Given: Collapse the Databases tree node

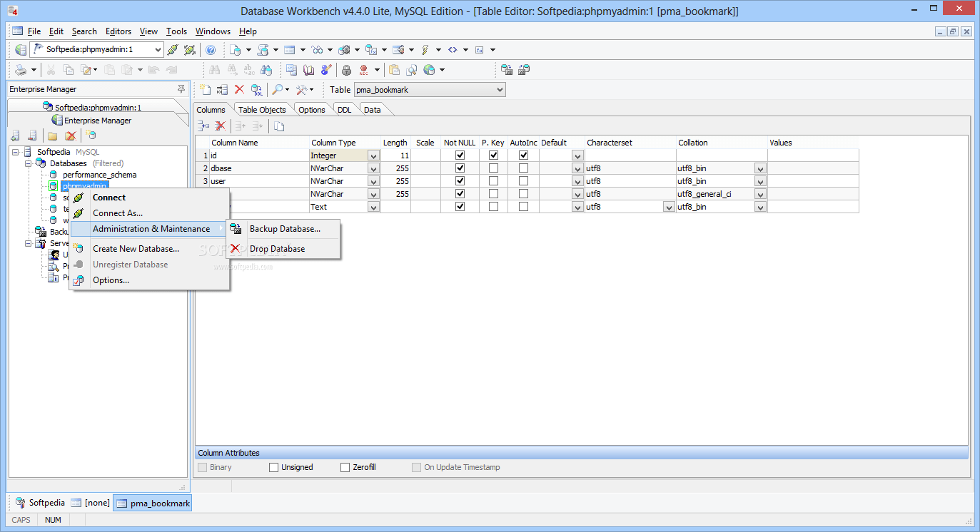Looking at the screenshot, I should 28,163.
